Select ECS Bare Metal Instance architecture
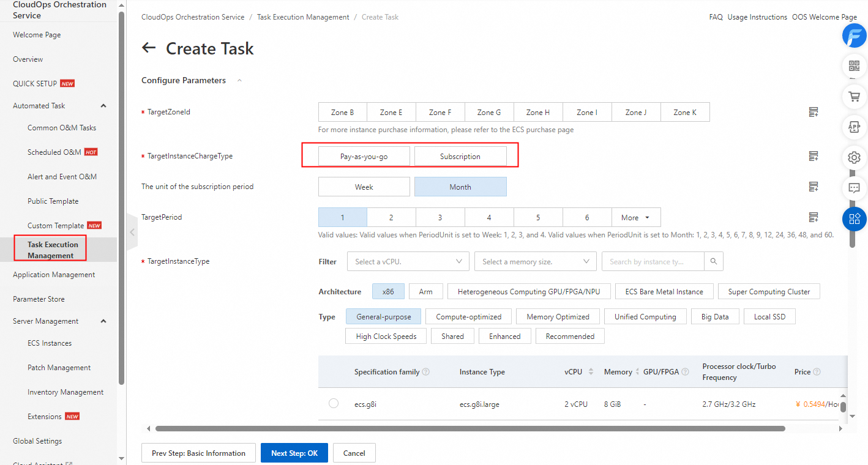 click(x=664, y=292)
